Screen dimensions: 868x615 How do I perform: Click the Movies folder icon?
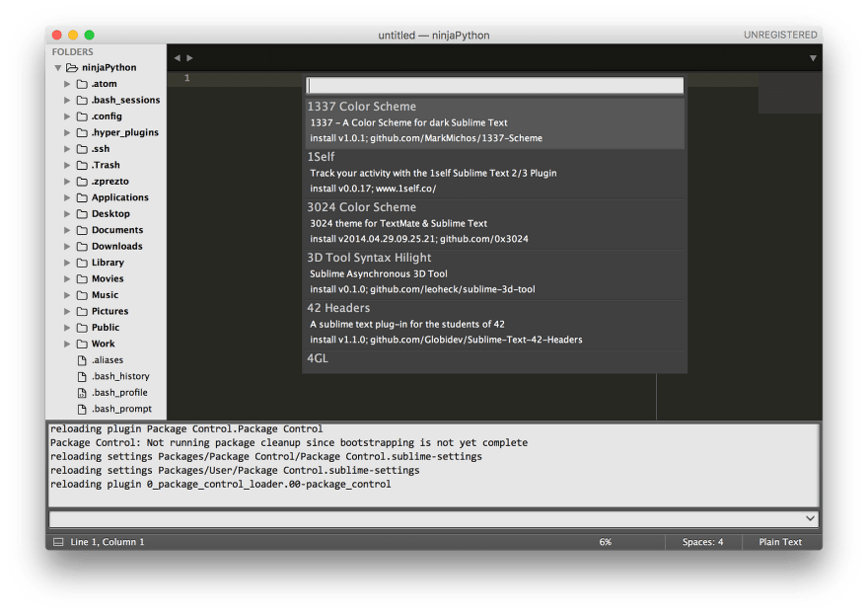tap(82, 278)
